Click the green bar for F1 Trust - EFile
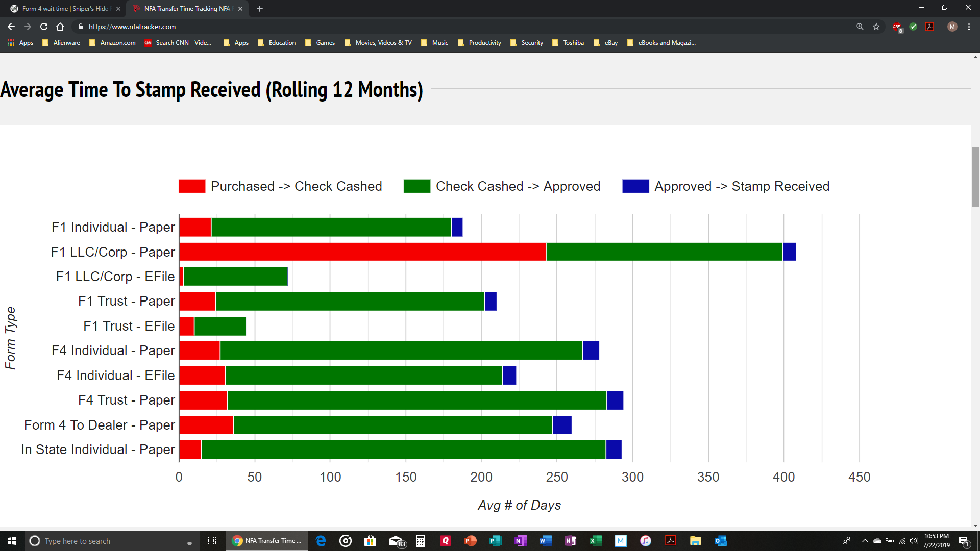Viewport: 980px width, 551px height. pos(220,326)
